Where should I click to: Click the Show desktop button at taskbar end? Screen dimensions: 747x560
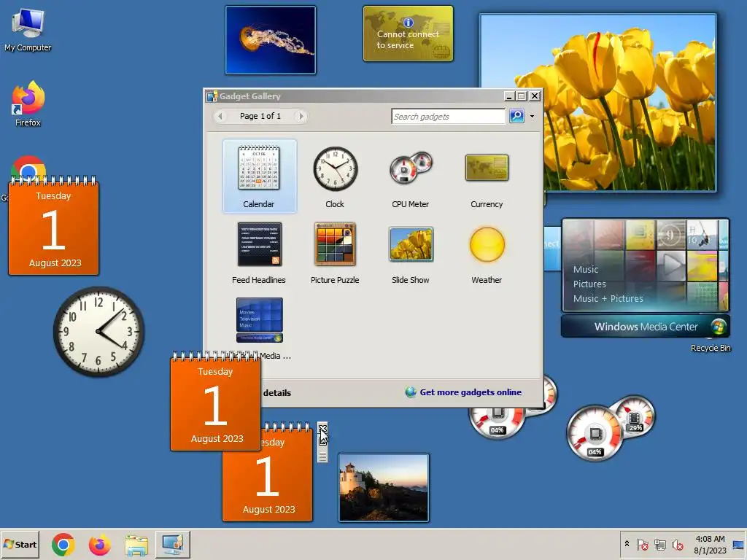(739, 544)
